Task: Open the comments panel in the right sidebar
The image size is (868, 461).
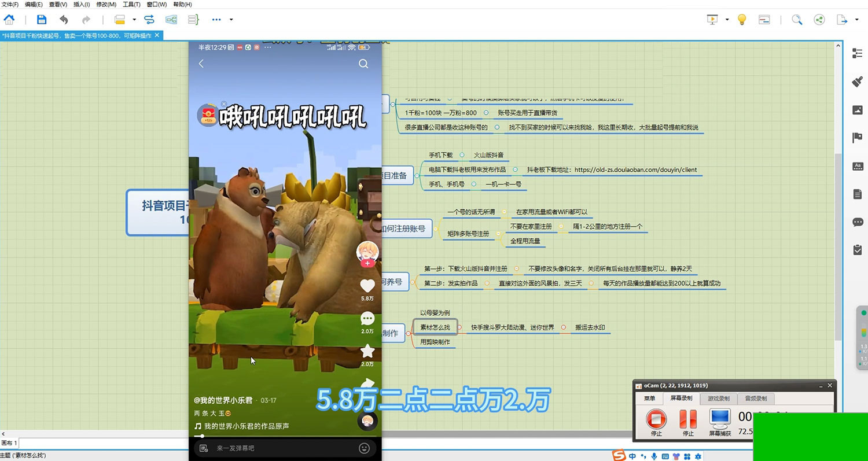Action: coord(858,222)
